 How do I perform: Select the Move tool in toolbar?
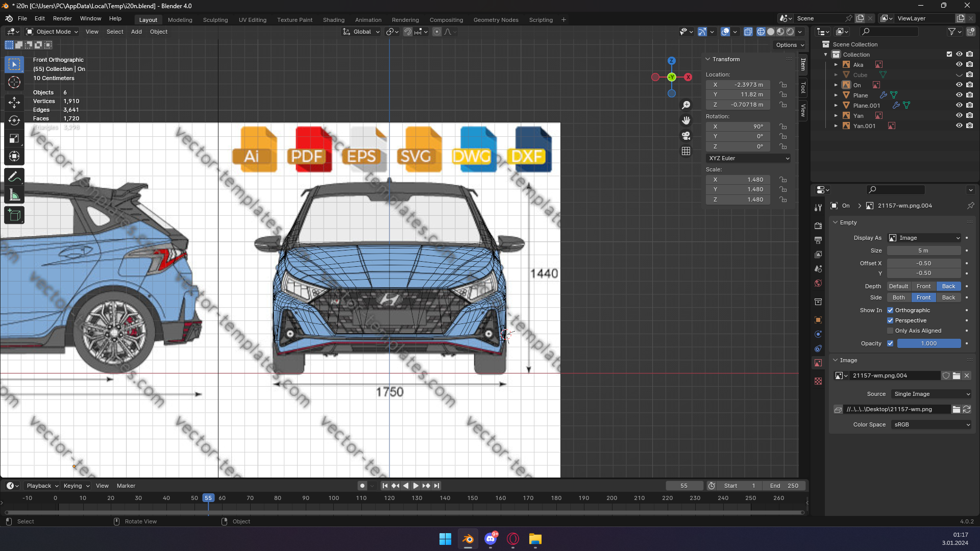[x=14, y=102]
